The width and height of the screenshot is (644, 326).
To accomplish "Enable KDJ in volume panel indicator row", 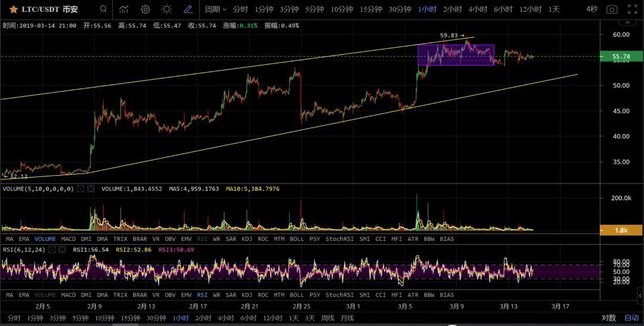I will coord(247,238).
